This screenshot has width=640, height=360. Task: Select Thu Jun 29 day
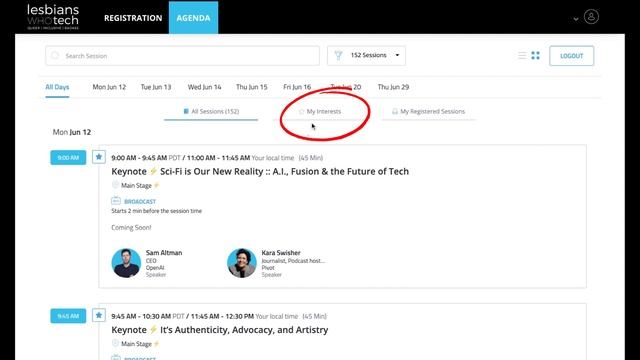coord(393,87)
